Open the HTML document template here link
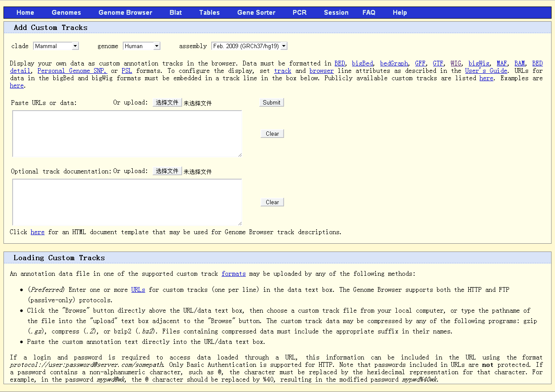555x392 pixels. pyautogui.click(x=37, y=232)
